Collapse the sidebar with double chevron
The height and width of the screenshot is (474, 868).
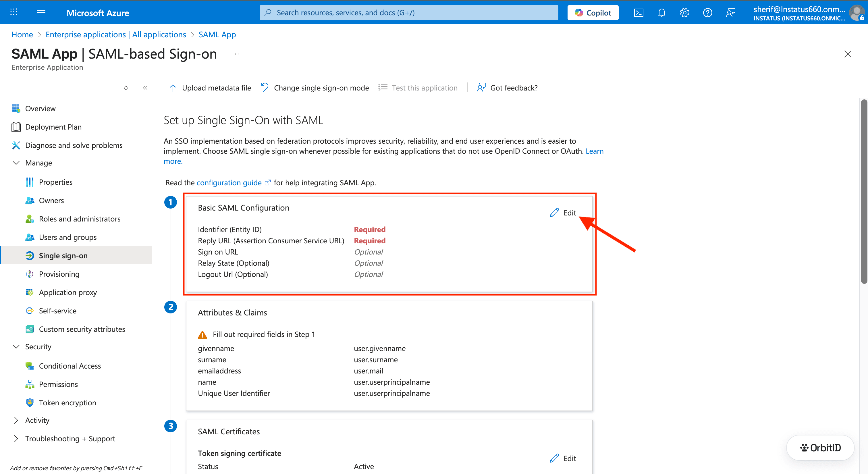[145, 88]
